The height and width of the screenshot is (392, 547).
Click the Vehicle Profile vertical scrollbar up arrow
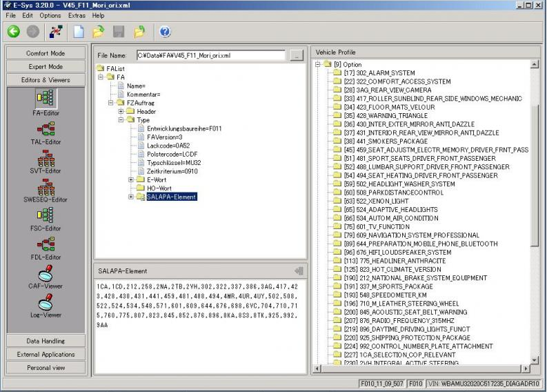coord(534,64)
